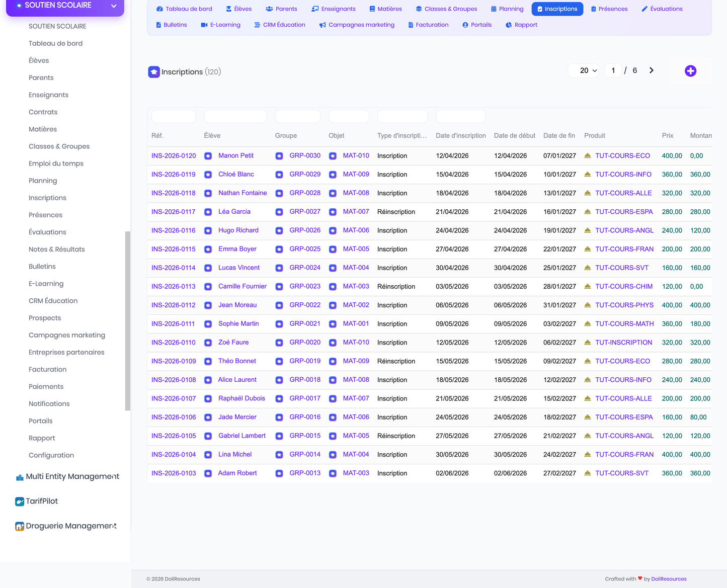The width and height of the screenshot is (727, 588).
Task: Click the Groupe filter input field
Action: (298, 116)
